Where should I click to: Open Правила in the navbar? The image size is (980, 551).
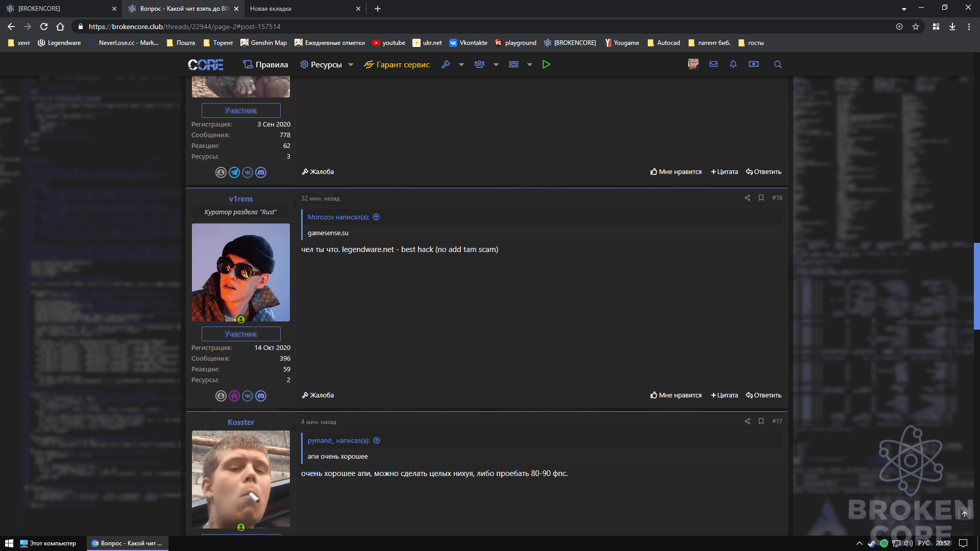[x=265, y=65]
